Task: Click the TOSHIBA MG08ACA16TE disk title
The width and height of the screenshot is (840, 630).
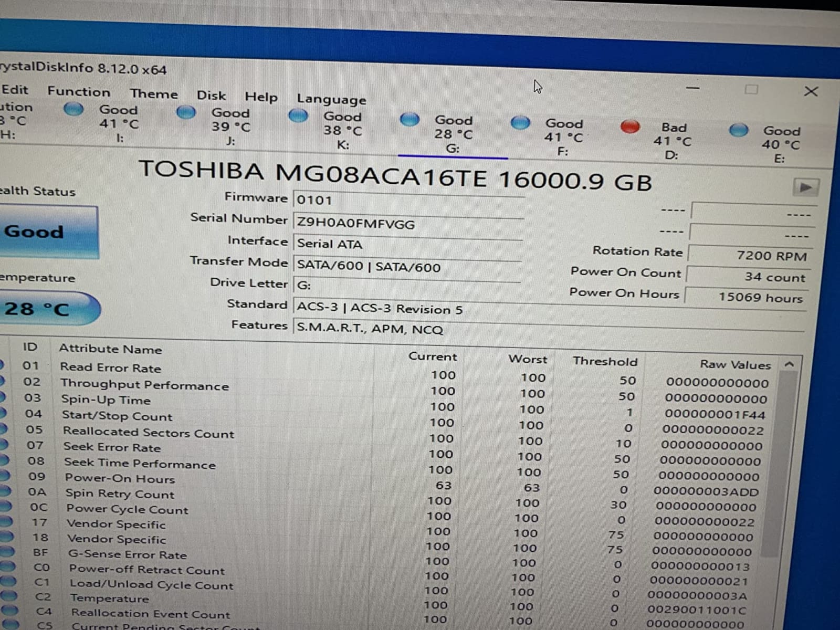Action: (395, 176)
